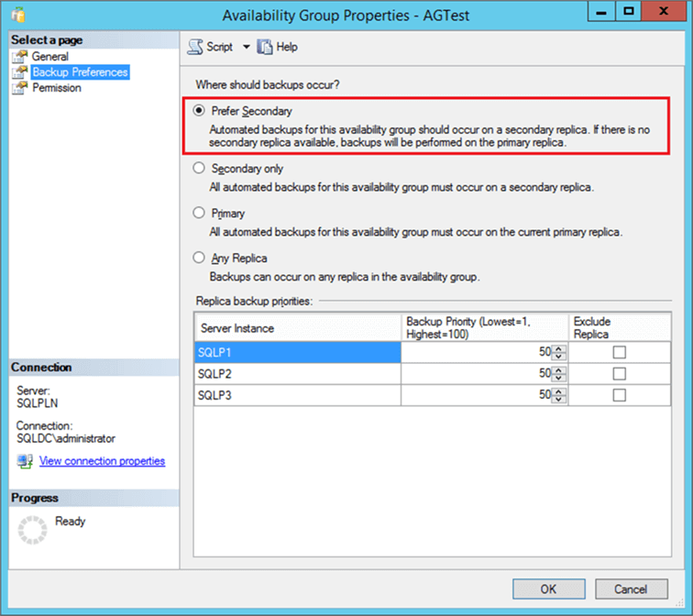Click the Ready progress spinner
This screenshot has height=616, width=693.
click(x=32, y=530)
